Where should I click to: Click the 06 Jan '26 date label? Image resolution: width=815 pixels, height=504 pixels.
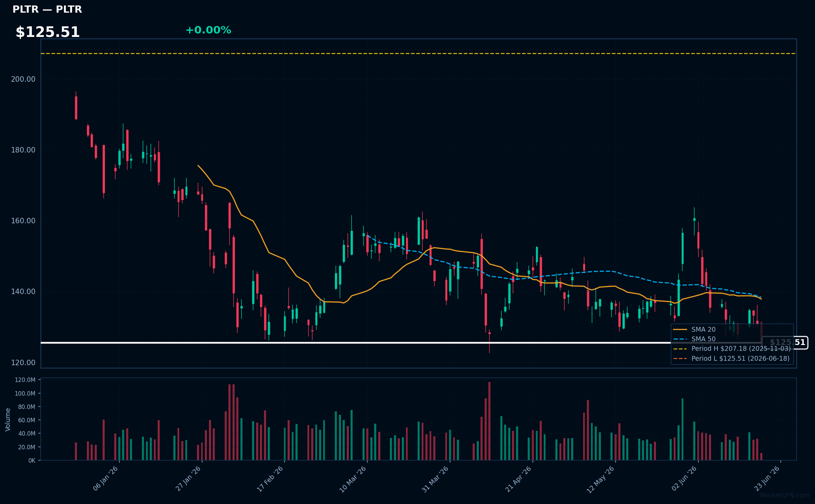[105, 479]
